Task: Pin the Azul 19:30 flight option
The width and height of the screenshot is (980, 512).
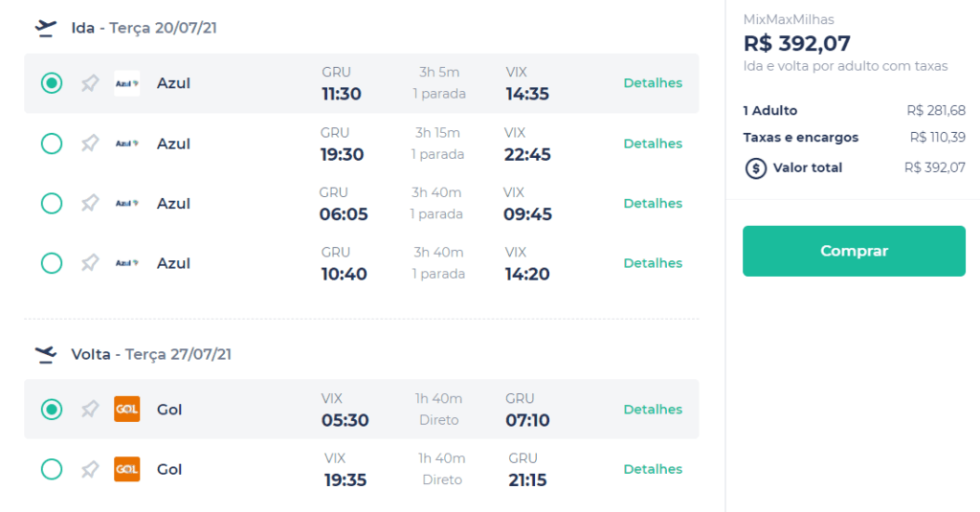Action: 90,144
